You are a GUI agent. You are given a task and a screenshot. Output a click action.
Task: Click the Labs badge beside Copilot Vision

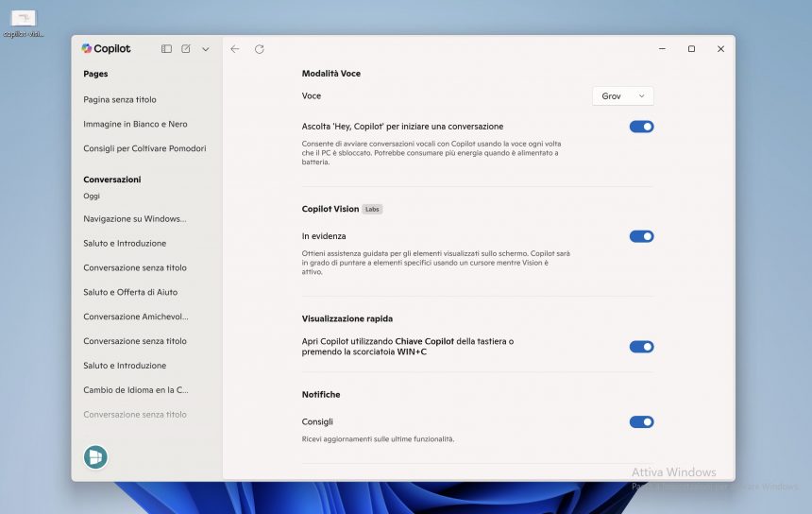pyautogui.click(x=373, y=209)
